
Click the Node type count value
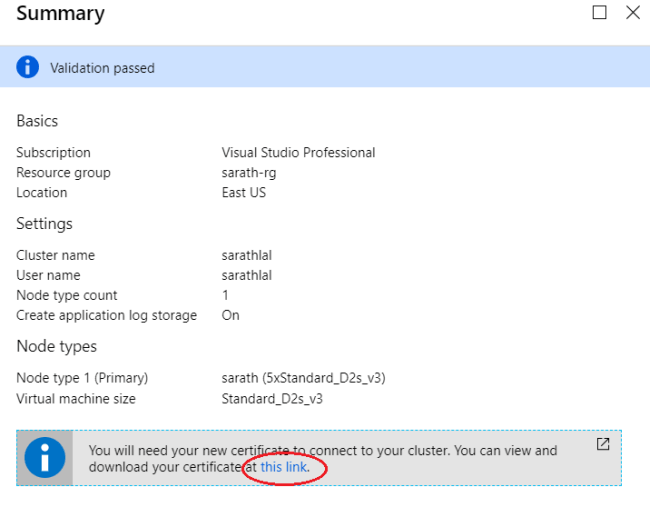pos(225,295)
